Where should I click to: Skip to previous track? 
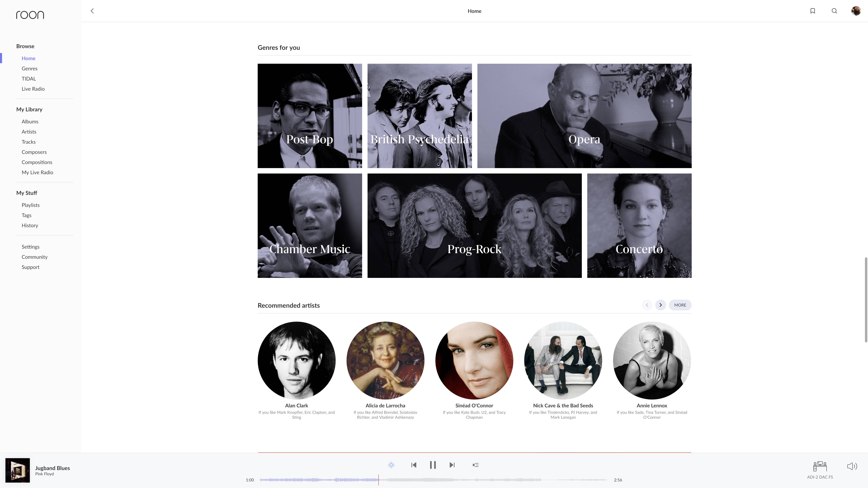point(414,465)
